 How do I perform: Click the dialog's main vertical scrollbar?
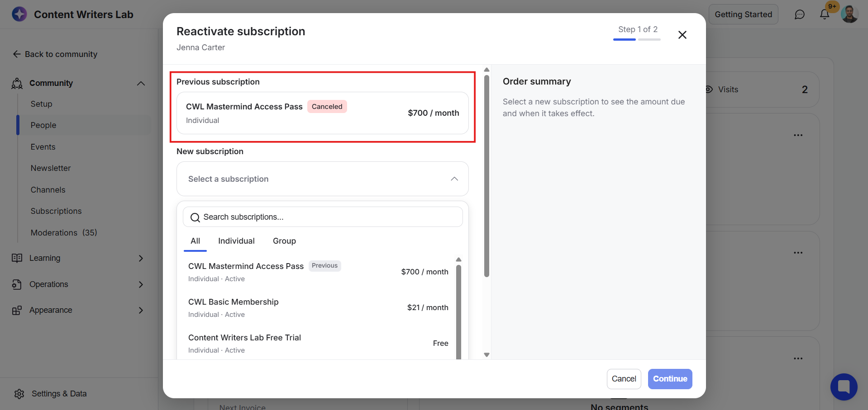point(486,176)
